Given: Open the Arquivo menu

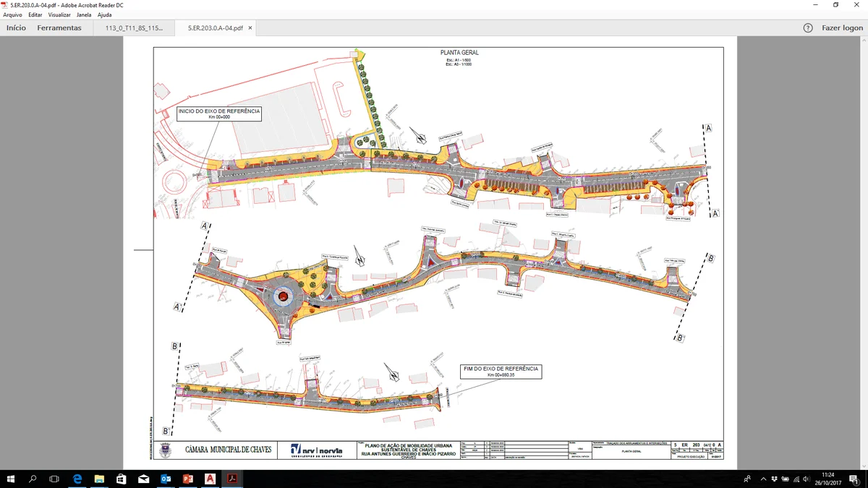Looking at the screenshot, I should pos(13,14).
